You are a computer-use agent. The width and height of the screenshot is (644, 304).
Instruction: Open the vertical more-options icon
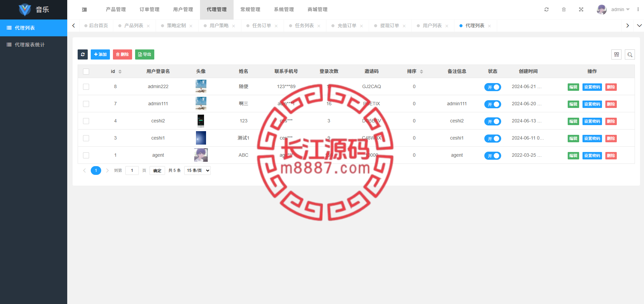pyautogui.click(x=638, y=9)
